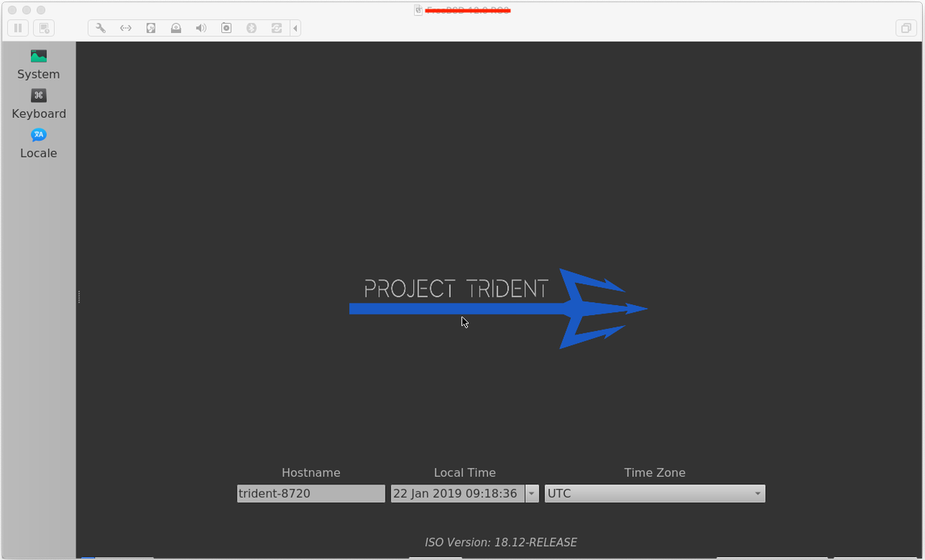Open camera device icon
The image size is (925, 560).
click(226, 29)
